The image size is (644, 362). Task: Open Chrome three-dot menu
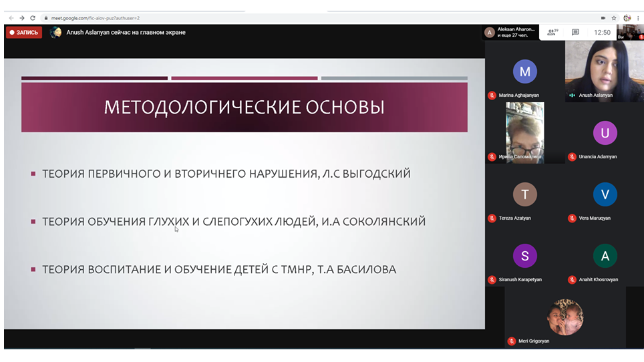pyautogui.click(x=638, y=18)
